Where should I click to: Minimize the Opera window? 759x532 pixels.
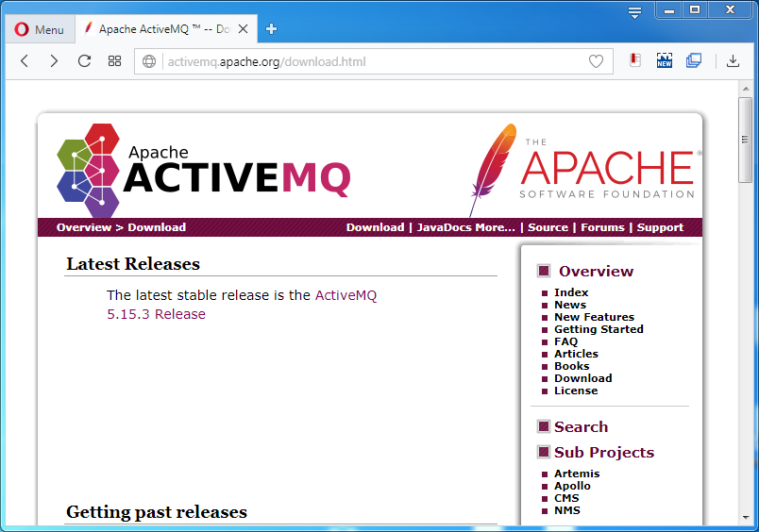669,10
